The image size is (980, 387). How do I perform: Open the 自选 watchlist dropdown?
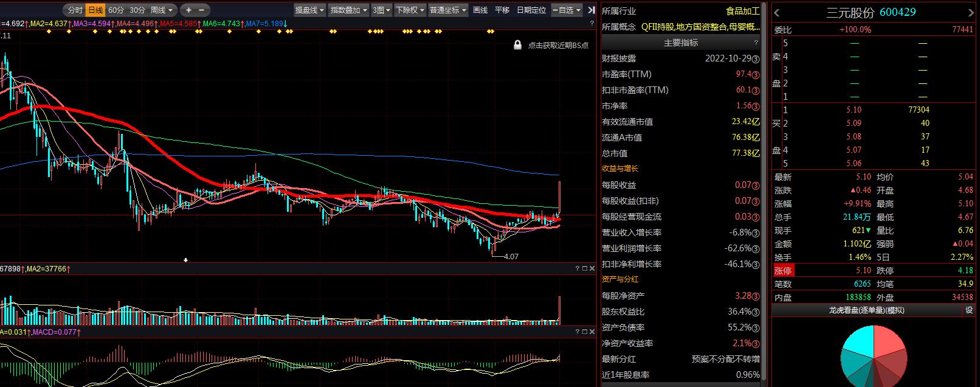point(567,10)
